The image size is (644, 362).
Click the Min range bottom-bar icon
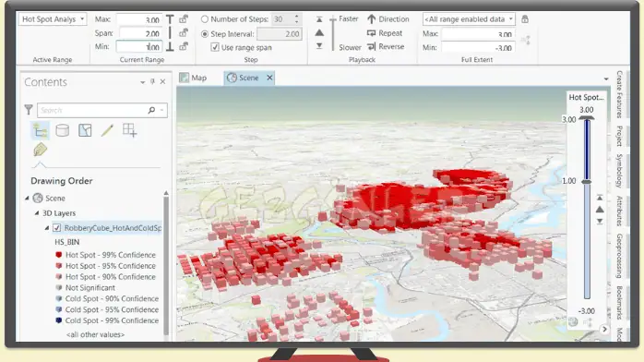(170, 46)
